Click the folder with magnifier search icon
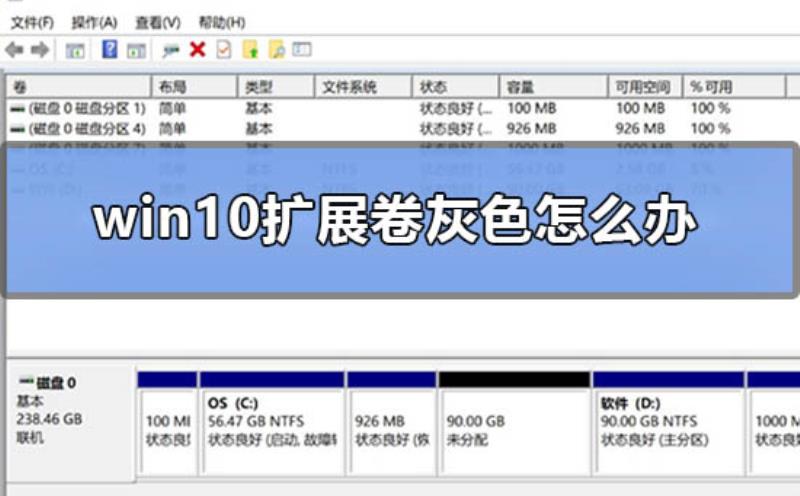 (277, 49)
